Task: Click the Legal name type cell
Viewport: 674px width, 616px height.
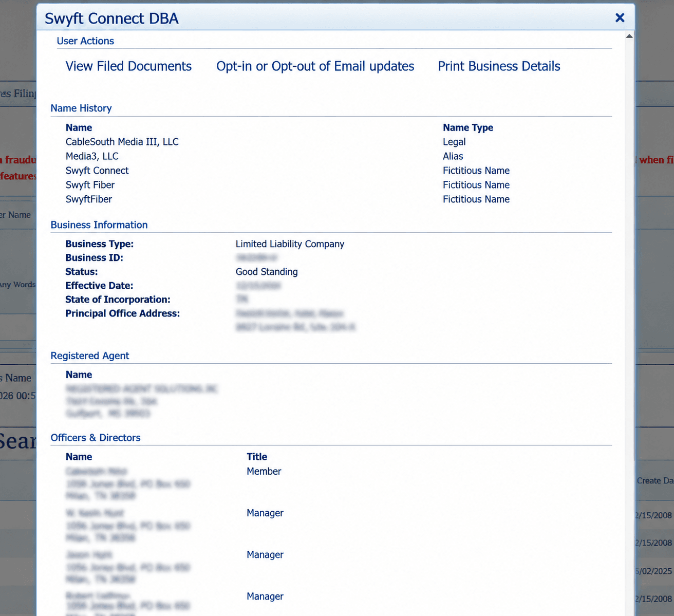Action: pos(454,142)
